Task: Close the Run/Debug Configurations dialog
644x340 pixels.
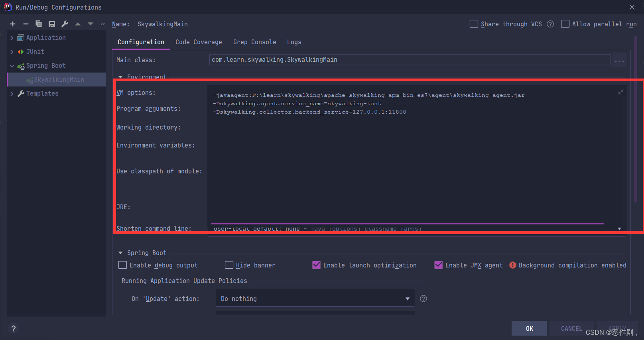Action: tap(632, 7)
